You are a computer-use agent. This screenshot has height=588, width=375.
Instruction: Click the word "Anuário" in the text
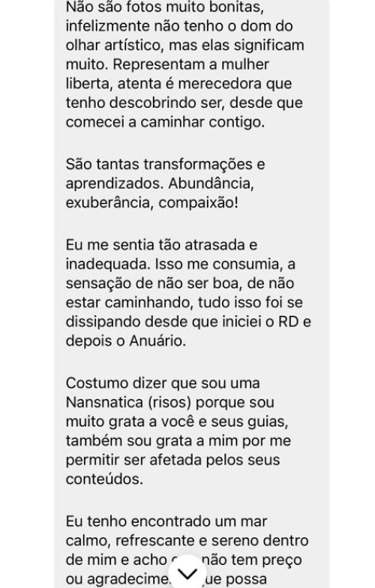(x=157, y=341)
